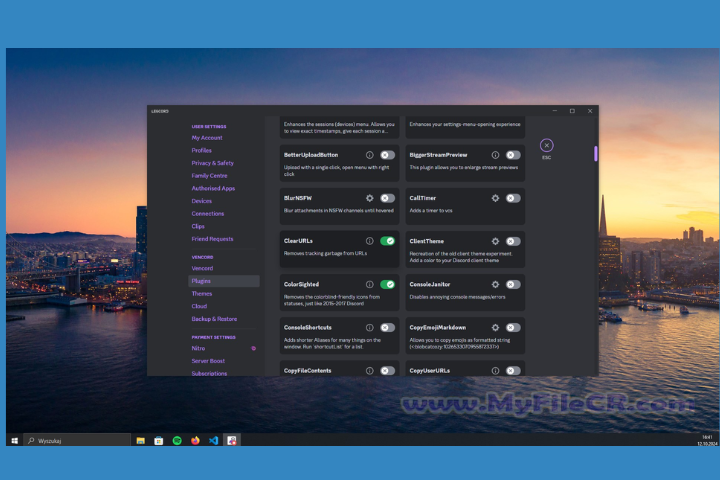Open My Account settings
Viewport: 720px width, 480px height.
pos(207,138)
